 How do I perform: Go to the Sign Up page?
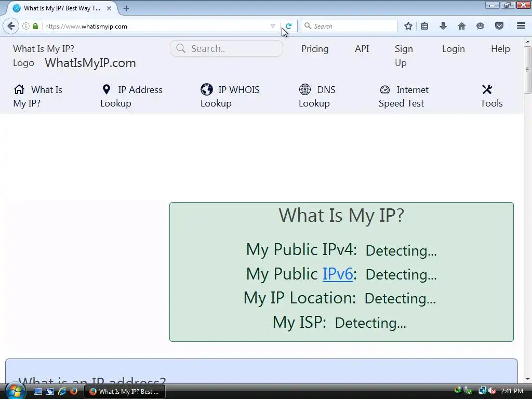[x=404, y=56]
